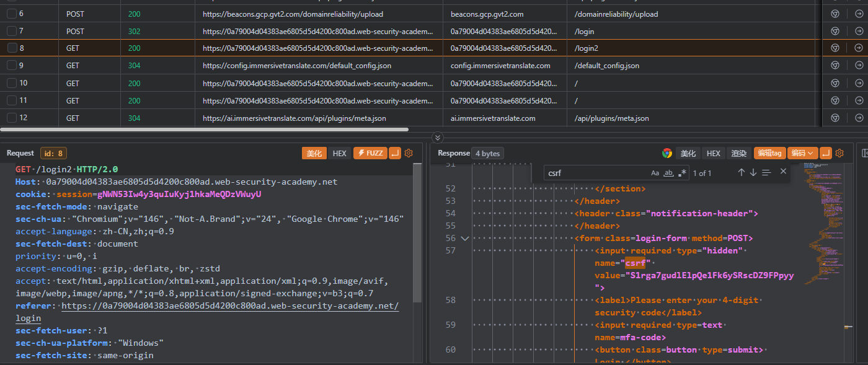Close the csrf find box

[x=783, y=172]
